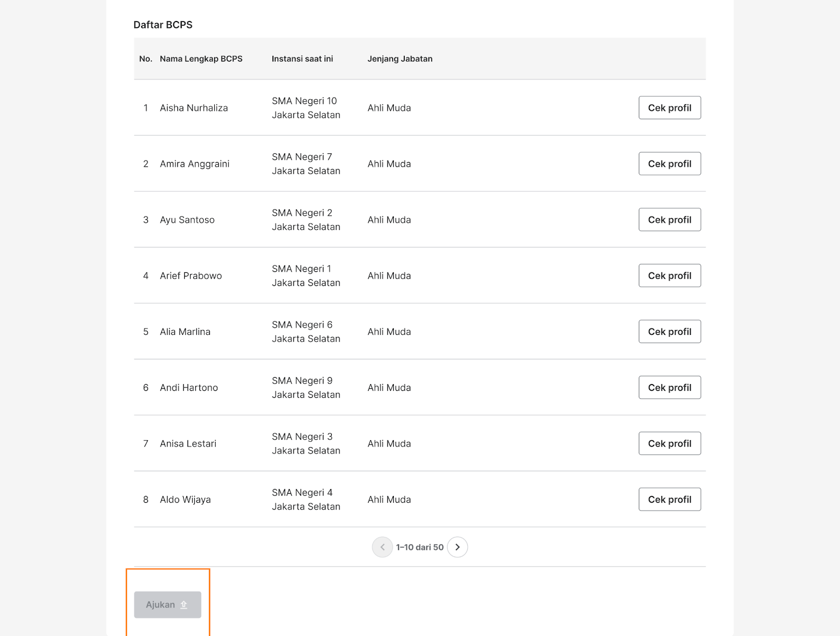Select the name Ayu Santoso

click(187, 219)
